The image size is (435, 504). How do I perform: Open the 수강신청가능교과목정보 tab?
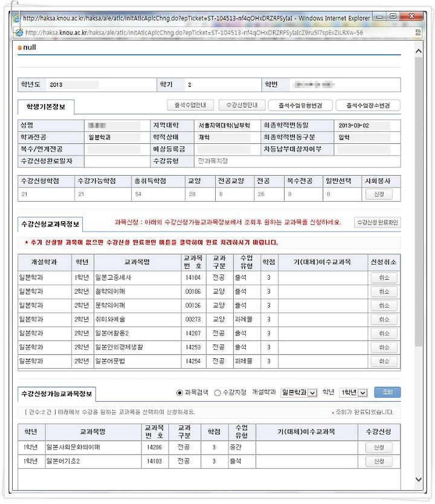click(x=57, y=394)
